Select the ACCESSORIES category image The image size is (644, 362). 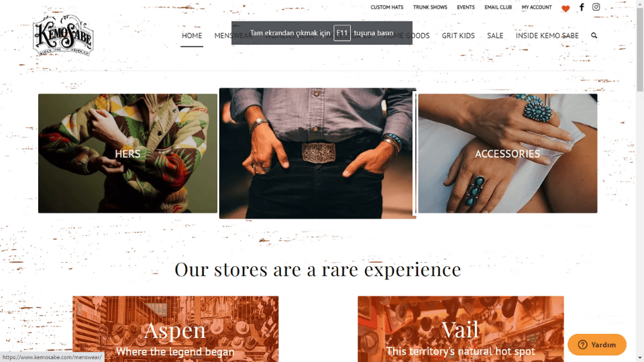508,154
